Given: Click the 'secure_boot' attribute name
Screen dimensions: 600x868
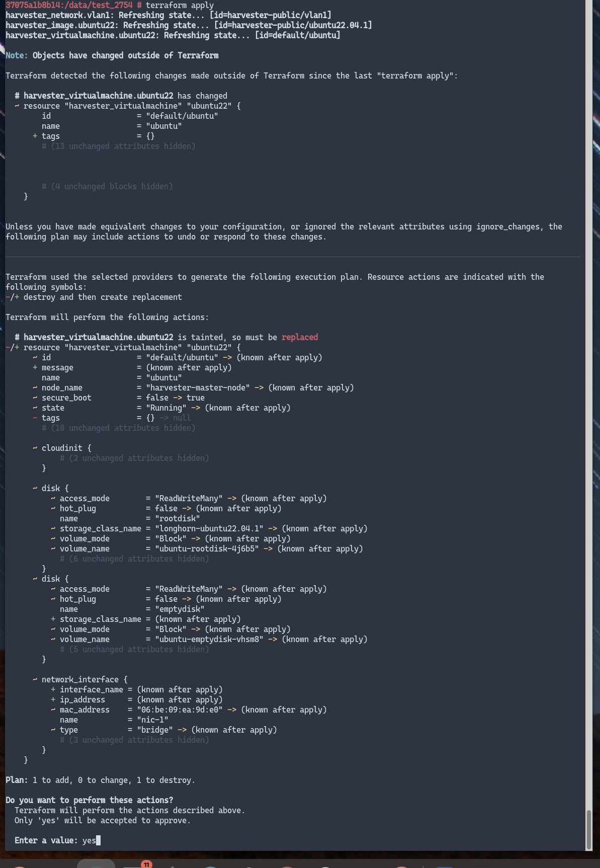Looking at the screenshot, I should 66,398.
